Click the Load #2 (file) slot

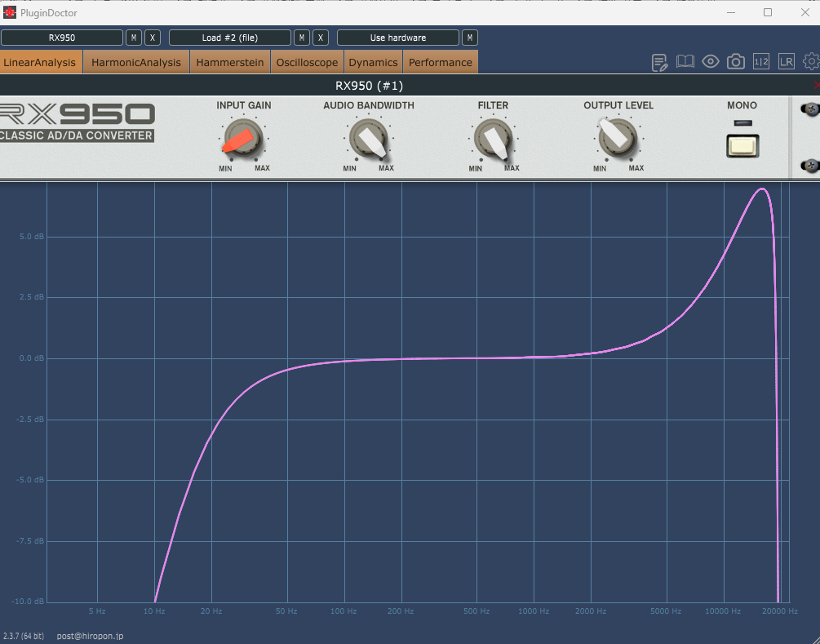click(x=230, y=38)
